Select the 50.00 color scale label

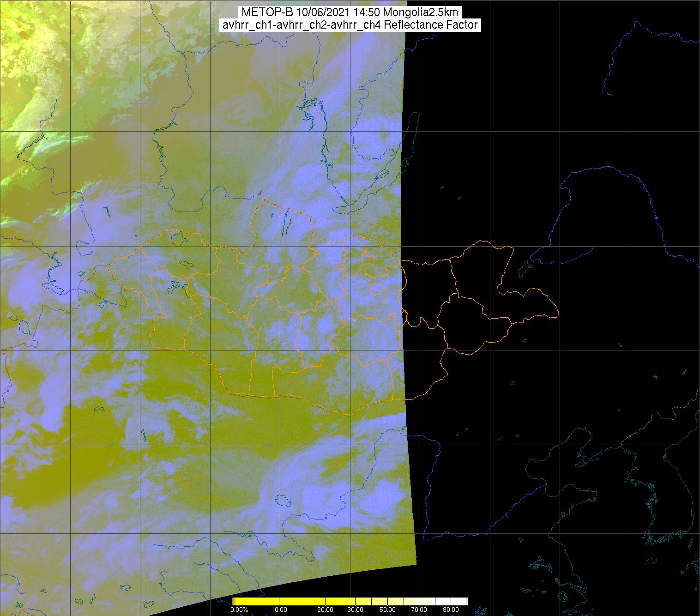point(388,610)
